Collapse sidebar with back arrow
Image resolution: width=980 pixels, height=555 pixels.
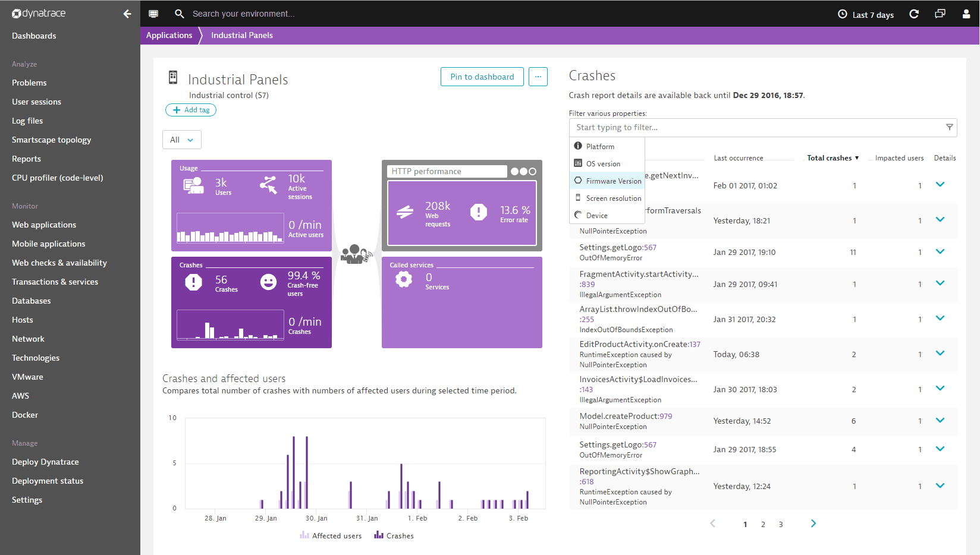point(127,14)
